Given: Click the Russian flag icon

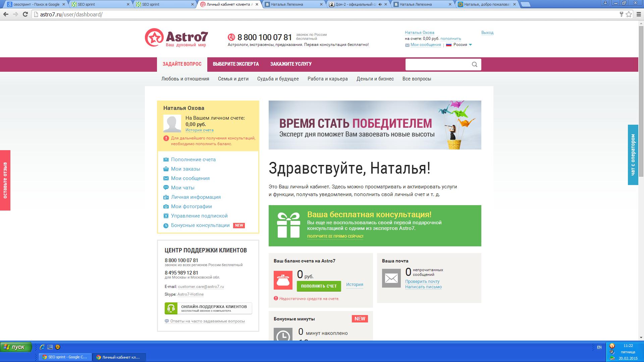Looking at the screenshot, I should coord(449,45).
